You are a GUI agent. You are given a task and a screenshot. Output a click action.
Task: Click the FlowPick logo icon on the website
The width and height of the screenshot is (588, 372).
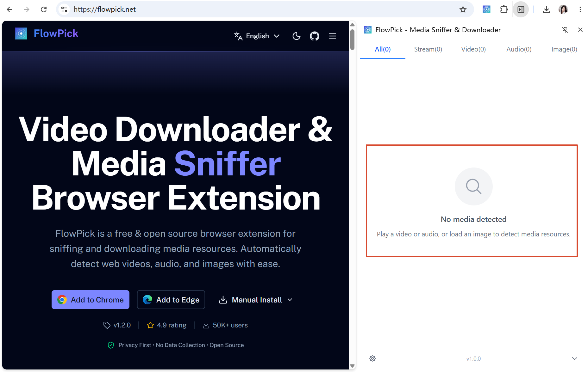[21, 34]
